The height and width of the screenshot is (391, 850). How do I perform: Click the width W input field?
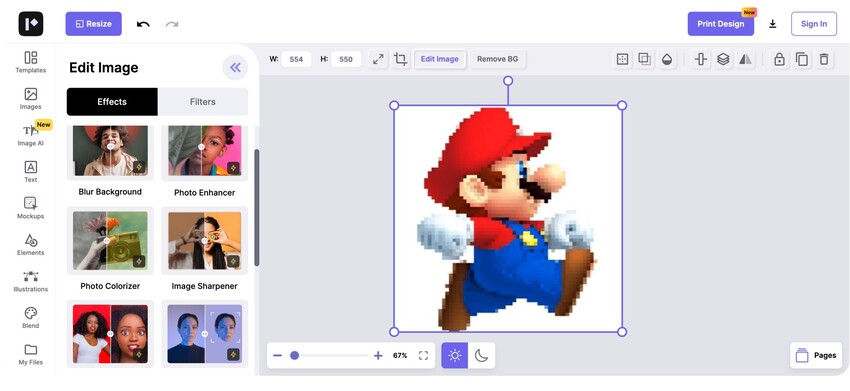tap(296, 59)
